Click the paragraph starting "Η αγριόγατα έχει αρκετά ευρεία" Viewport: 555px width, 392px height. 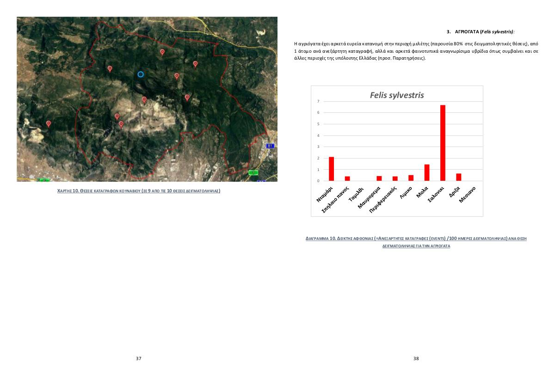click(416, 51)
